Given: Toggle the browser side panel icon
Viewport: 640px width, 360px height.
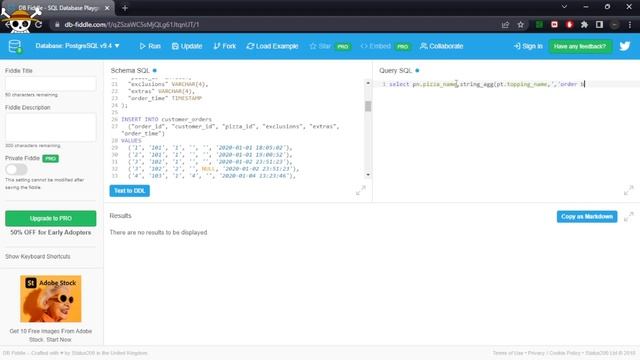Looking at the screenshot, I should point(599,24).
